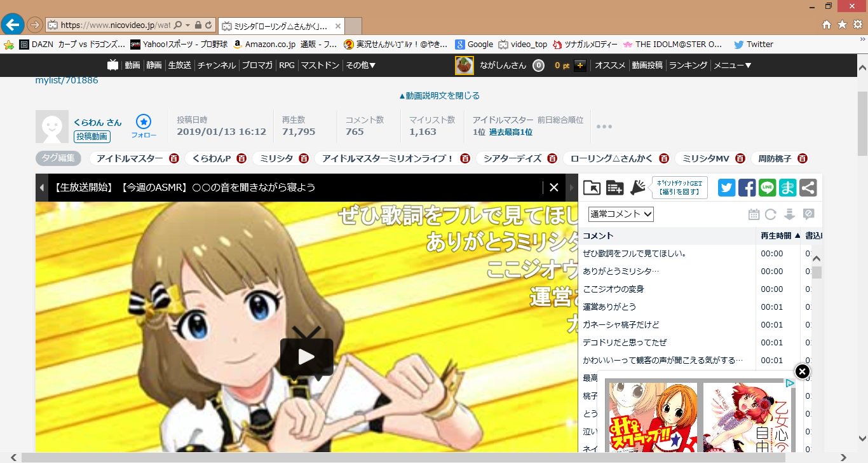Click the 投稿動画 button
The image size is (868, 463).
(x=92, y=136)
